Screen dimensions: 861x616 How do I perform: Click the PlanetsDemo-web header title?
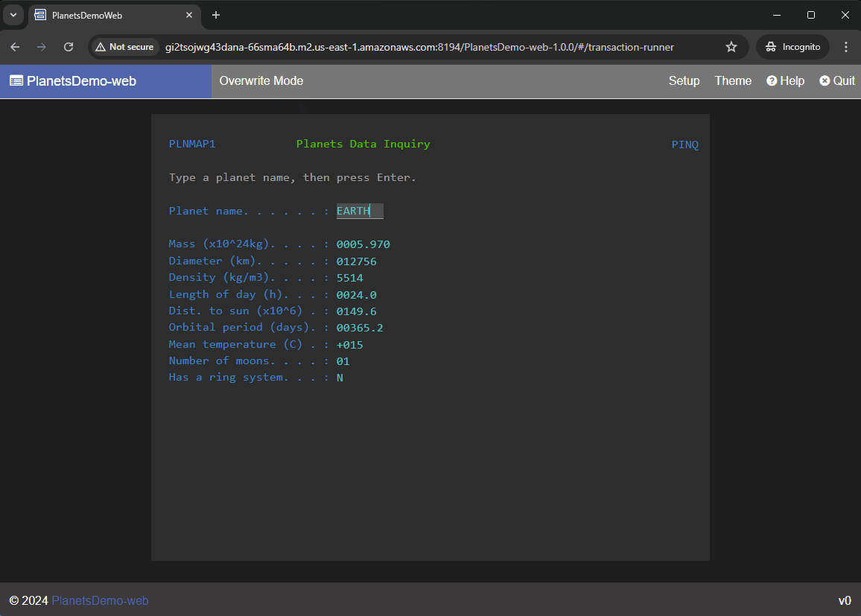tap(81, 81)
